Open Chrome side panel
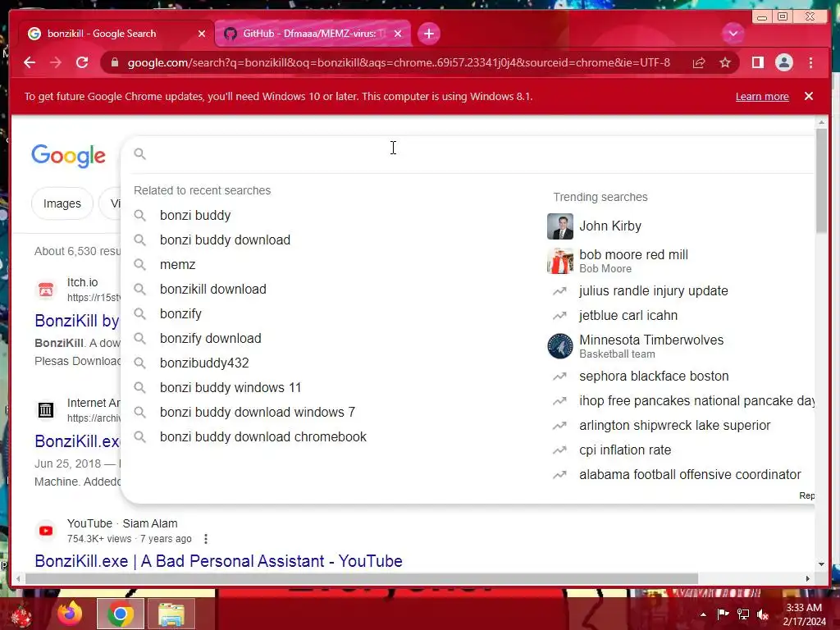Image resolution: width=840 pixels, height=630 pixels. coord(757,62)
